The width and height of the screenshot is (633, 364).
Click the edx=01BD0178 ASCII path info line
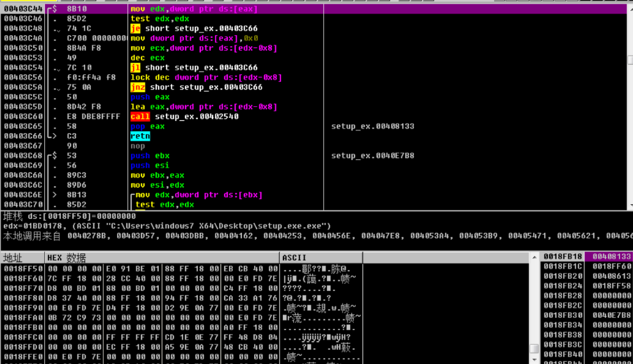click(167, 226)
